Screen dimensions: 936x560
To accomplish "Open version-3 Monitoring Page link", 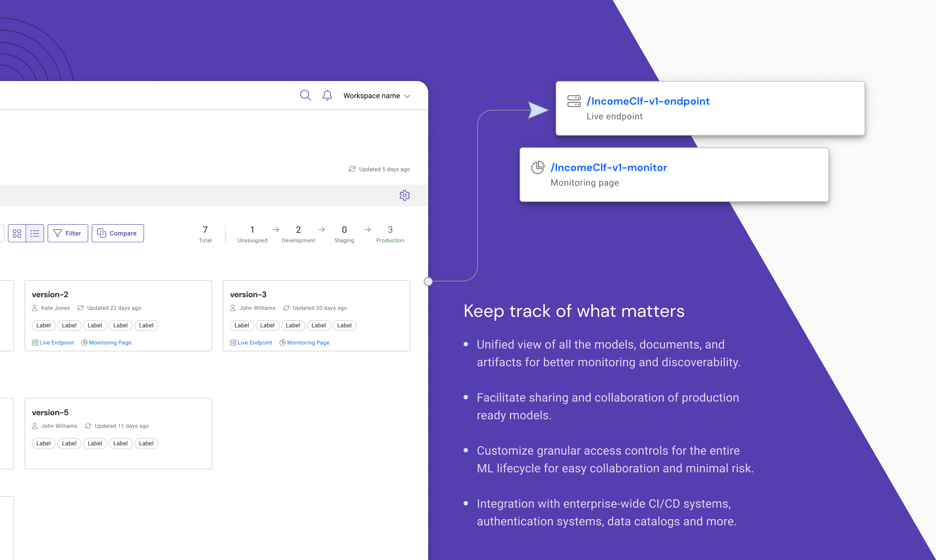I will (x=308, y=343).
